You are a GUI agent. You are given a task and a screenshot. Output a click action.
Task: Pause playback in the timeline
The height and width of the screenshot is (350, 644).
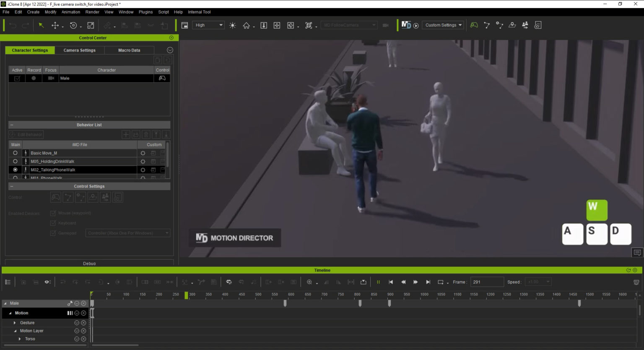378,282
